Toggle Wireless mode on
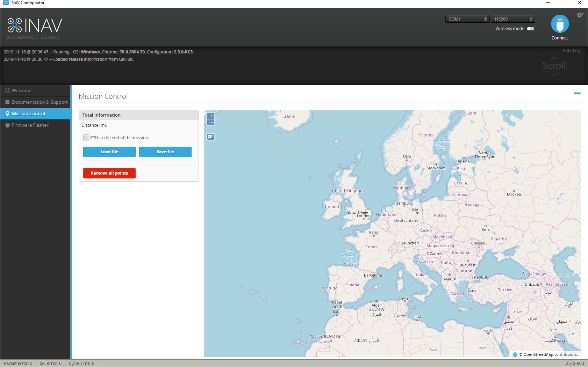The width and height of the screenshot is (588, 367). (x=531, y=29)
